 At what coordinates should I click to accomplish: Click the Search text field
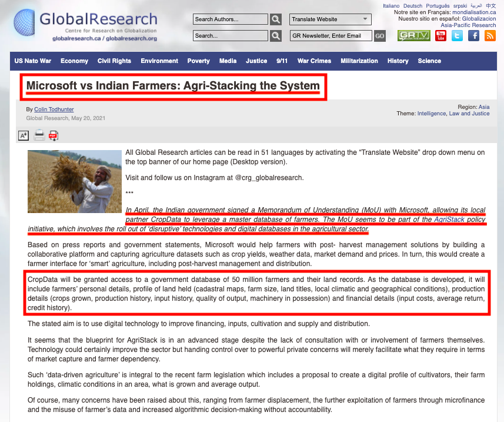(x=230, y=36)
